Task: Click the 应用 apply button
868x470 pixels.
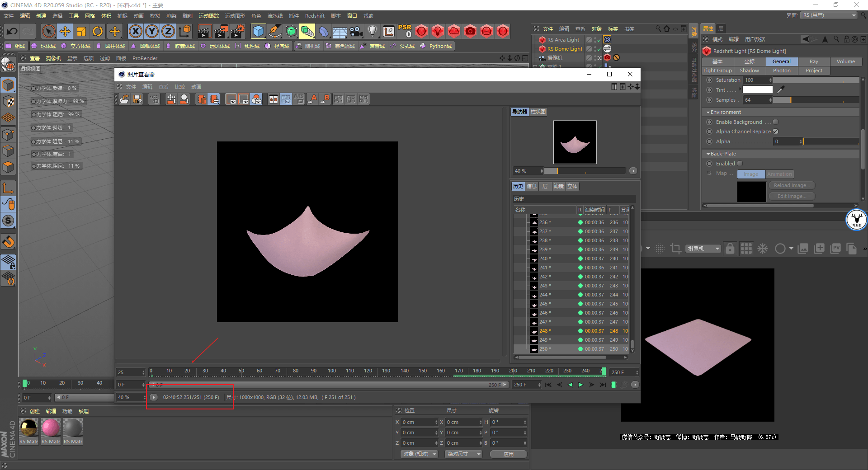Action: click(x=509, y=454)
